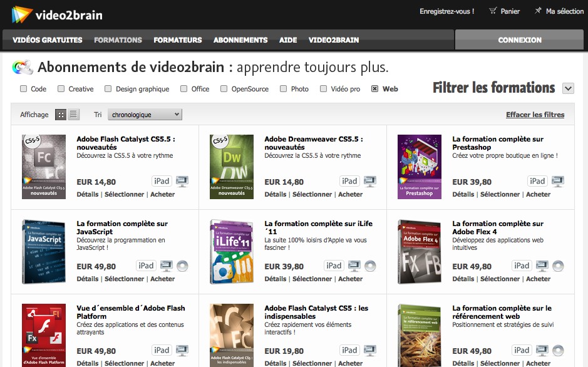
Task: Open AIDE menu
Action: coord(288,40)
